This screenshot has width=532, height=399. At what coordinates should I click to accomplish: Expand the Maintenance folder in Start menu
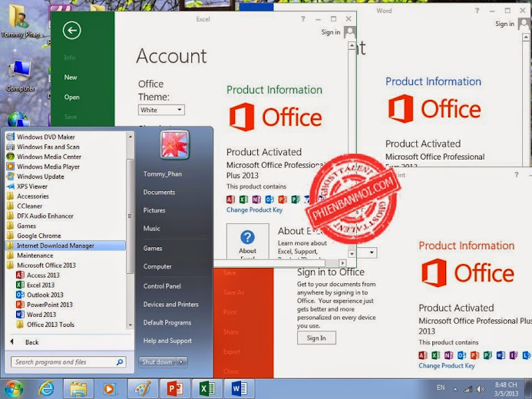[x=35, y=256]
